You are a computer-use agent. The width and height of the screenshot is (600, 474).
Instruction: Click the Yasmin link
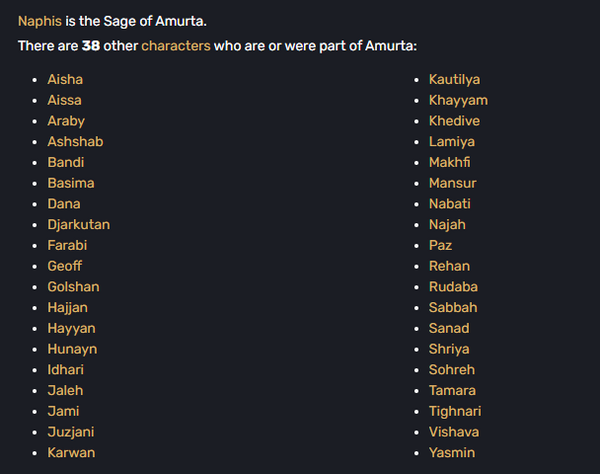452,453
